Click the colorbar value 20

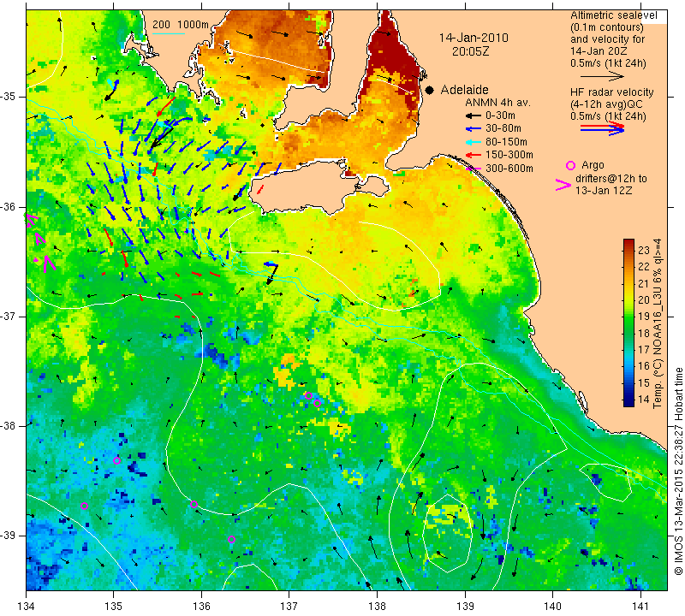click(x=644, y=300)
